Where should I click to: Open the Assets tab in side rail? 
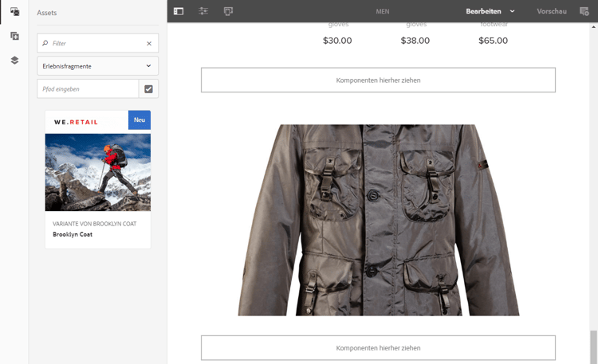pos(14,11)
